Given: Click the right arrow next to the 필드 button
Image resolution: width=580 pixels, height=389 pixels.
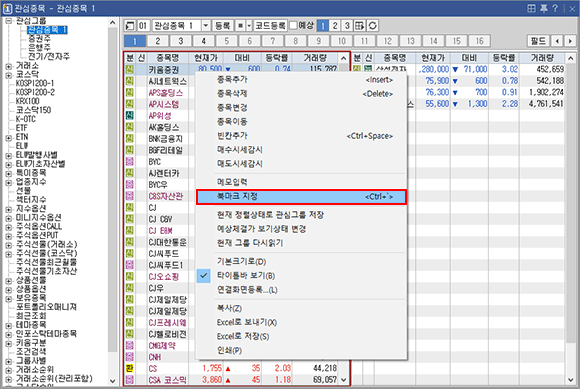Looking at the screenshot, I should (x=570, y=41).
